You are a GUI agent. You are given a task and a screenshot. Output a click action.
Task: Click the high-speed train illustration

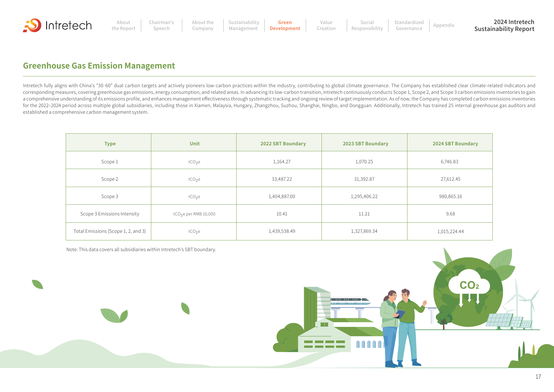pyautogui.click(x=350, y=300)
